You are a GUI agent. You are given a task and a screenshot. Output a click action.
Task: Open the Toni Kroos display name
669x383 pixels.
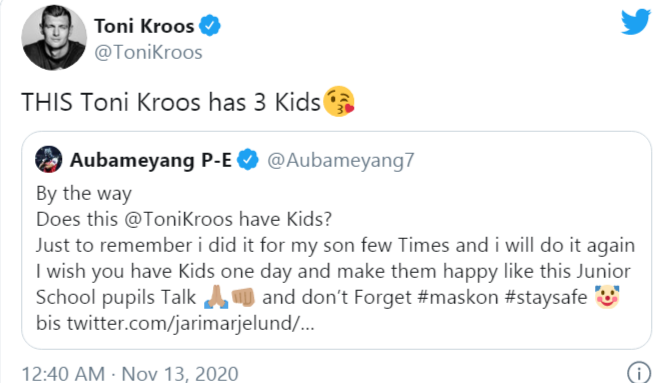click(x=144, y=26)
